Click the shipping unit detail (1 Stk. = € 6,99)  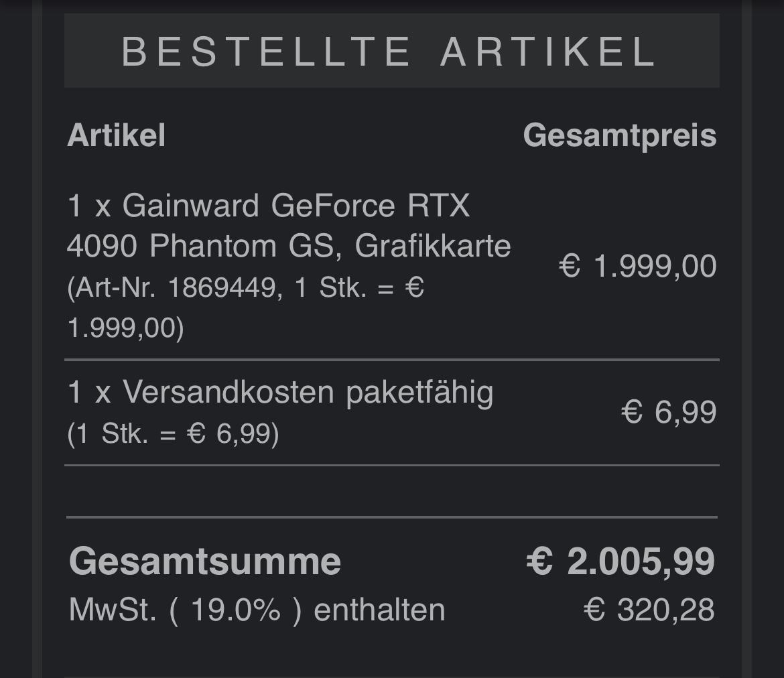click(x=173, y=433)
